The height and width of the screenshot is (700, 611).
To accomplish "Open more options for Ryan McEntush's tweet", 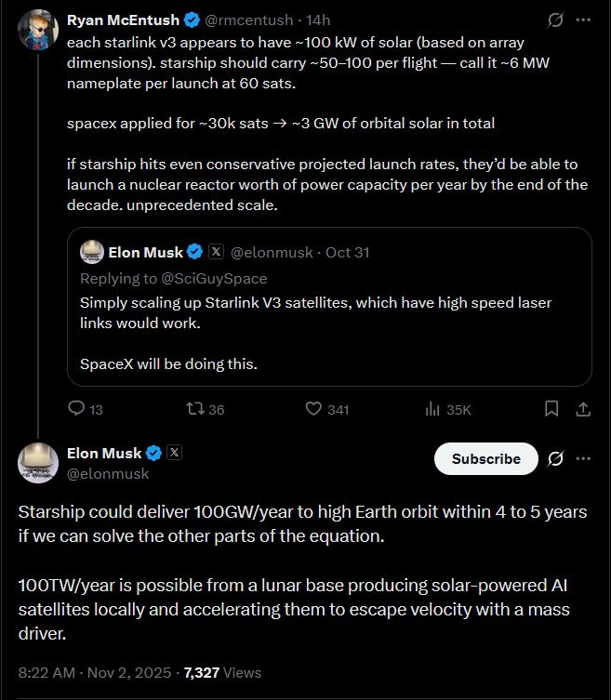I will (583, 20).
